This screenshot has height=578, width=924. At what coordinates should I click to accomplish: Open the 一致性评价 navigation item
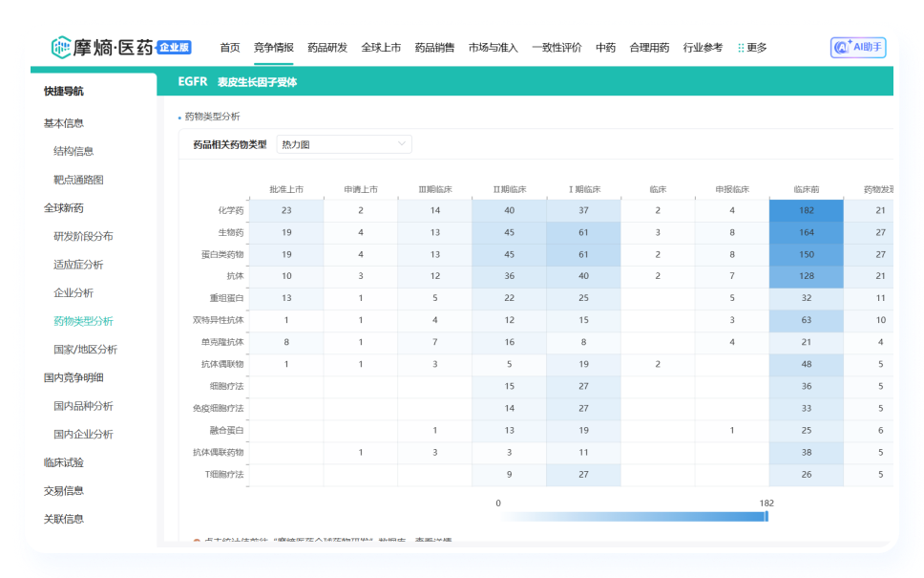tap(556, 48)
